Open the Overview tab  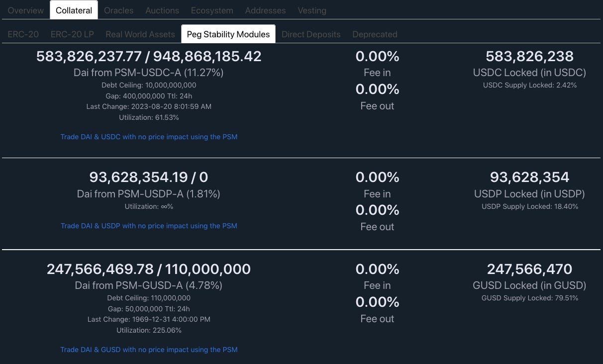pos(25,10)
